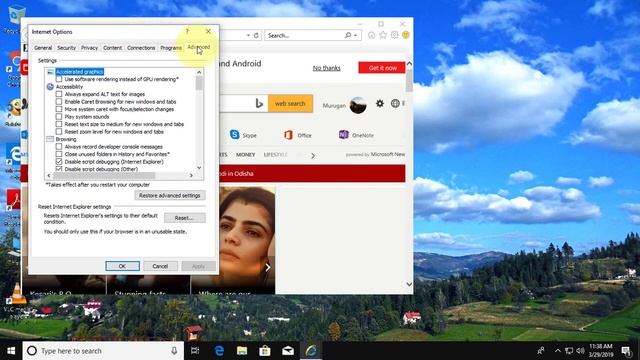The height and width of the screenshot is (360, 640).
Task: Open the Skype shortcut
Action: [x=243, y=135]
